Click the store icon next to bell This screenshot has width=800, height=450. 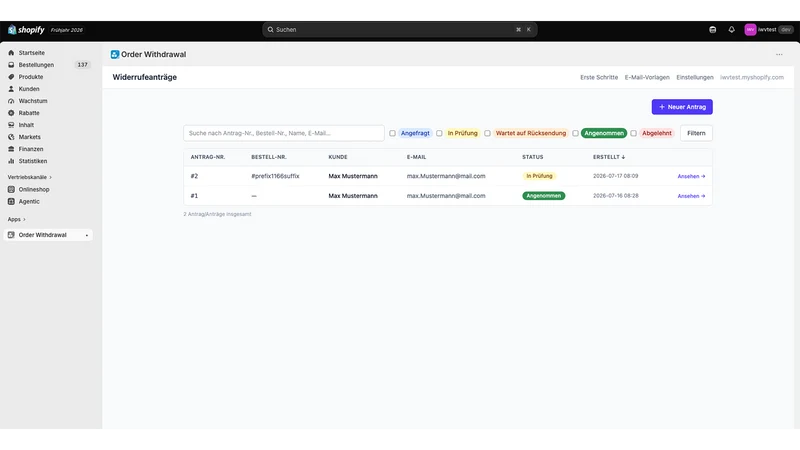pyautogui.click(x=712, y=30)
